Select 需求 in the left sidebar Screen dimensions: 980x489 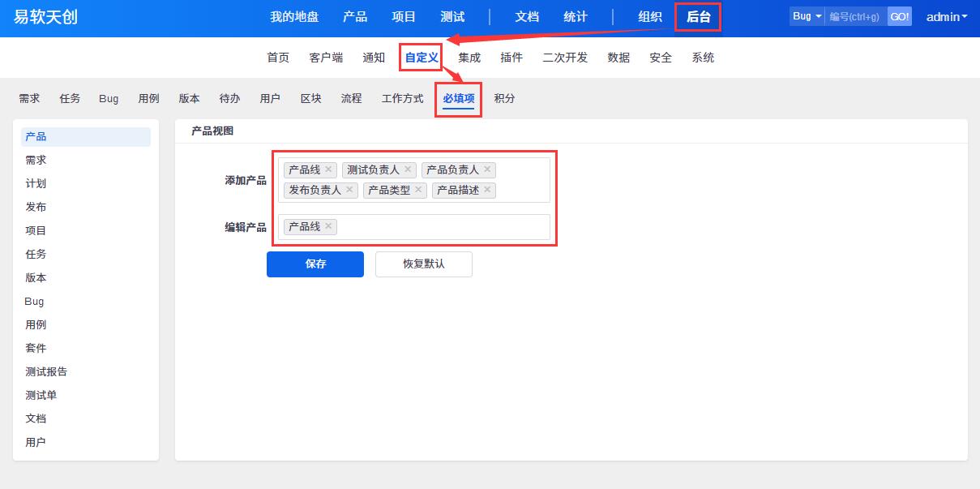click(36, 161)
